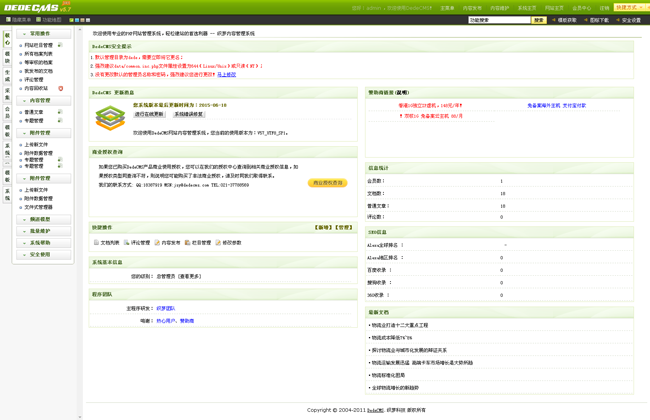This screenshot has width=650, height=420.
Task: Click 模板获取 in dark toolbar
Action: coord(567,20)
